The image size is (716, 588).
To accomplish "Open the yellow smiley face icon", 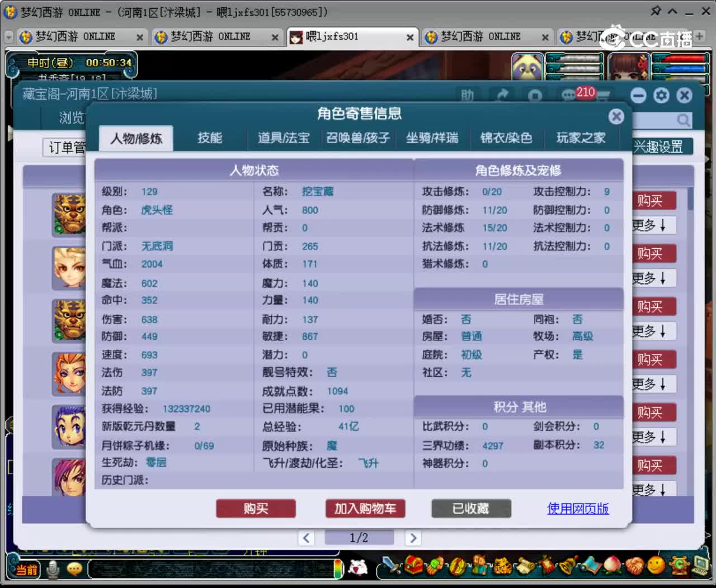I will tap(656, 566).
